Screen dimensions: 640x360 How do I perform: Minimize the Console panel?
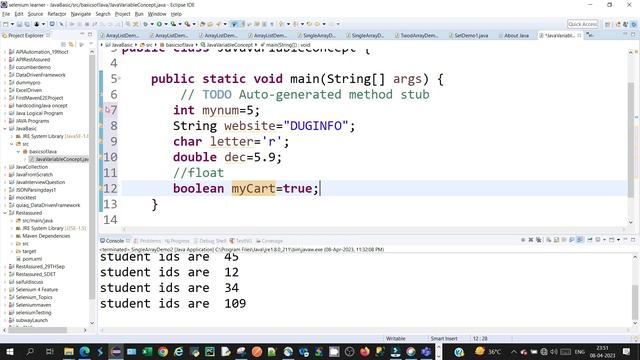pos(625,240)
